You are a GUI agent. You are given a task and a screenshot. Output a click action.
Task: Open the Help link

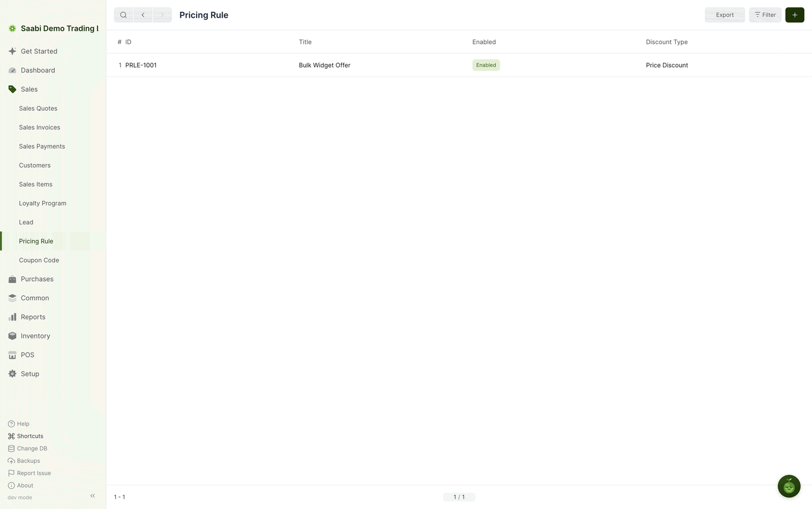[x=19, y=424]
